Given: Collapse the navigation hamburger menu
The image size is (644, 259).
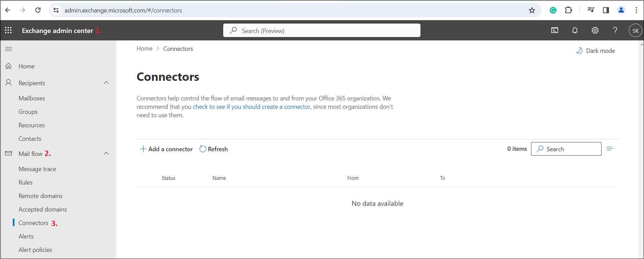Looking at the screenshot, I should (8, 49).
